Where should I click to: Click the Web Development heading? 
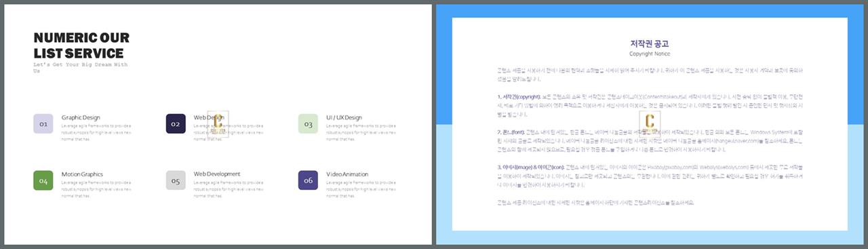pyautogui.click(x=217, y=174)
